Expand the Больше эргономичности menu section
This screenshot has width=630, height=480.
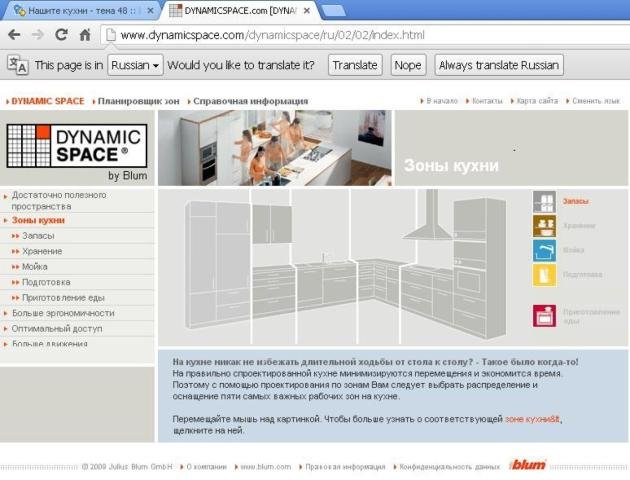pos(63,313)
